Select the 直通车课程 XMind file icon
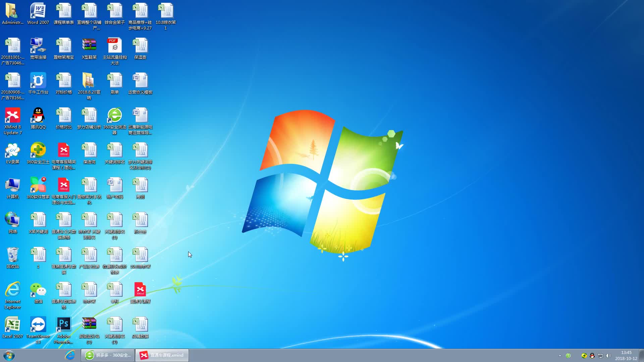Screen dimensions: 644x362 (140, 293)
